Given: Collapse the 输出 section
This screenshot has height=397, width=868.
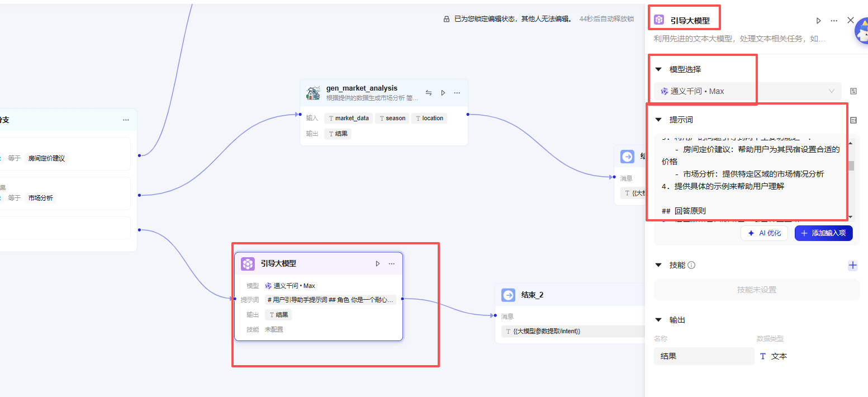Looking at the screenshot, I should (658, 320).
